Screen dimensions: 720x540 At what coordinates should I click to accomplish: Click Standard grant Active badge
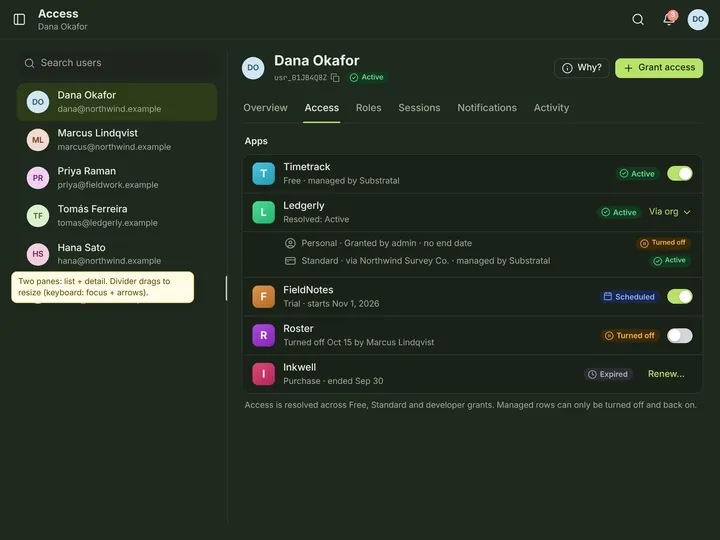(x=670, y=260)
